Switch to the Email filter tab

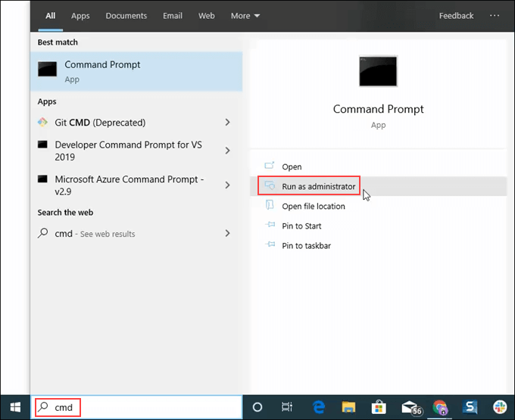click(x=173, y=16)
